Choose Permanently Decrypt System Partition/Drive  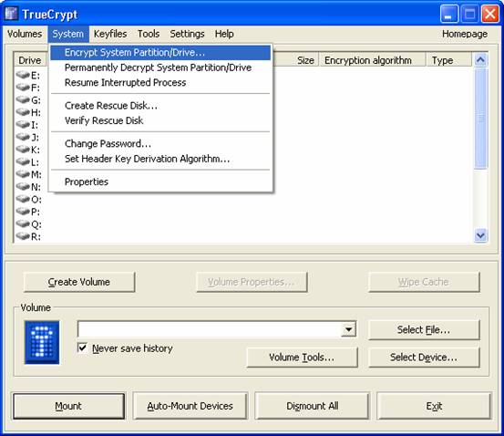[x=160, y=67]
